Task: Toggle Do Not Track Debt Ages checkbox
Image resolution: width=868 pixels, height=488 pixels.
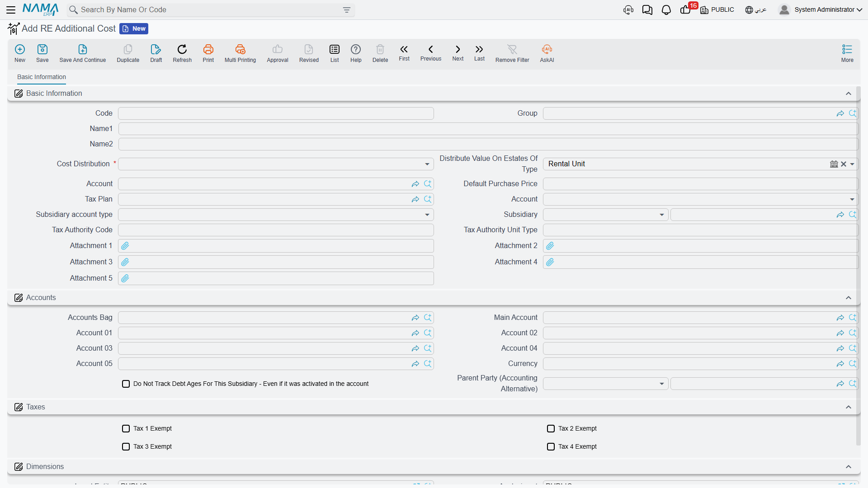Action: (x=126, y=384)
